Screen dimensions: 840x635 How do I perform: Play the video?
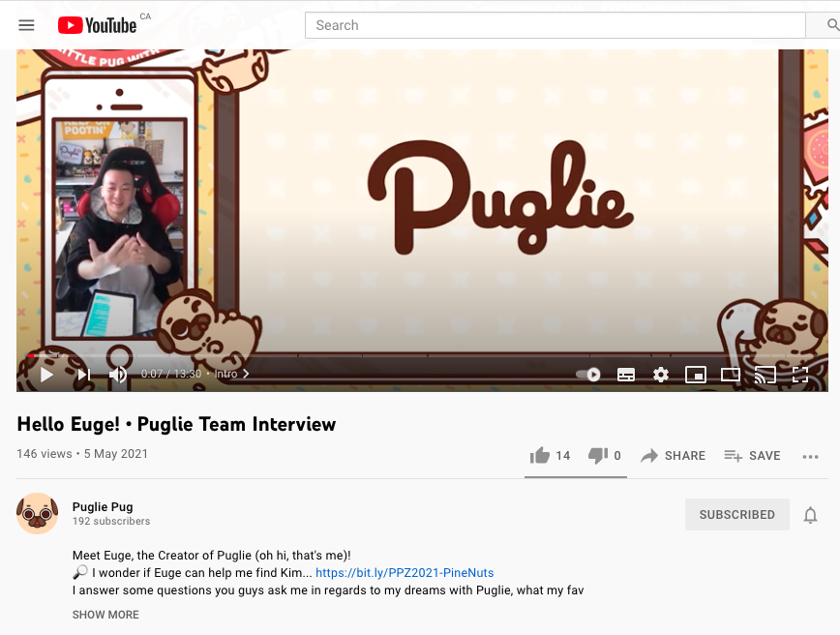[x=46, y=374]
